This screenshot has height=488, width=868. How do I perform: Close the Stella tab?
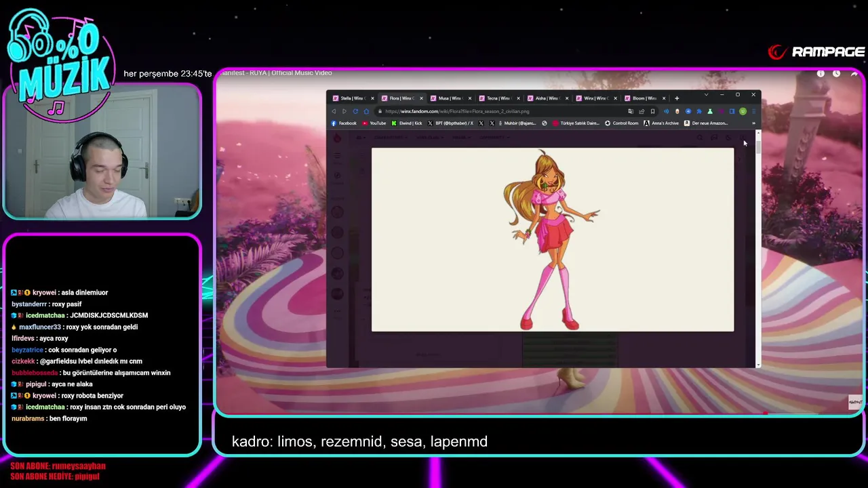coord(372,98)
